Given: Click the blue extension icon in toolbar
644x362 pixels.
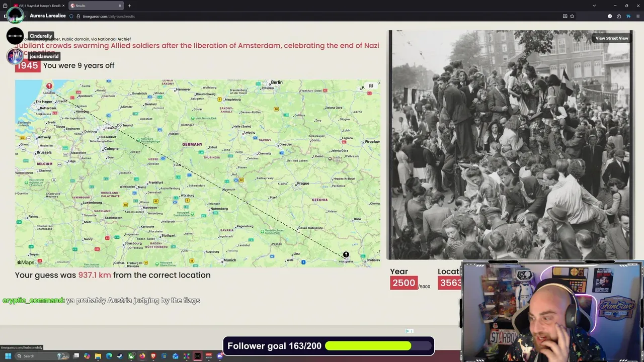Looking at the screenshot, I should point(628,16).
